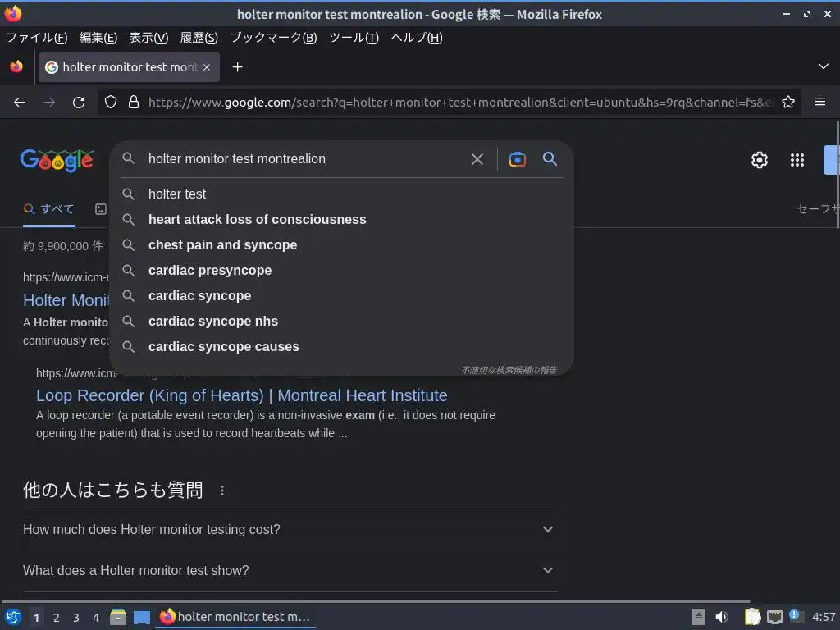The width and height of the screenshot is (840, 630).
Task: Select the すべて results tab
Action: tap(48, 209)
